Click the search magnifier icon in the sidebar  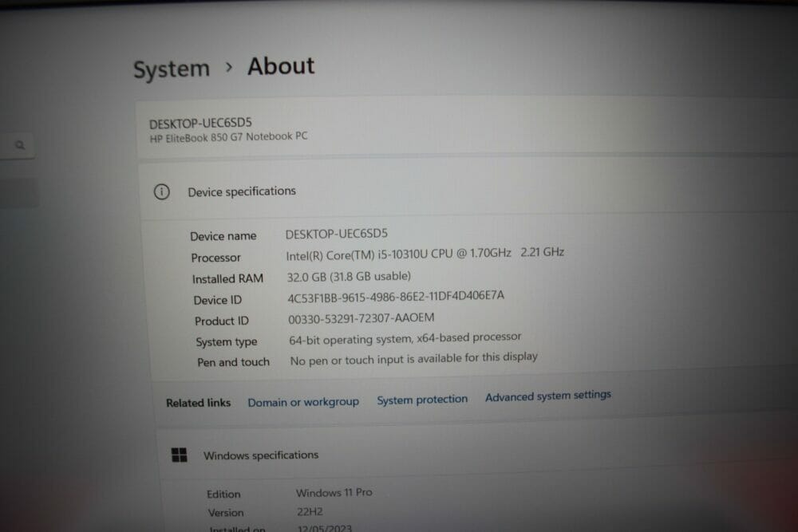(20, 145)
